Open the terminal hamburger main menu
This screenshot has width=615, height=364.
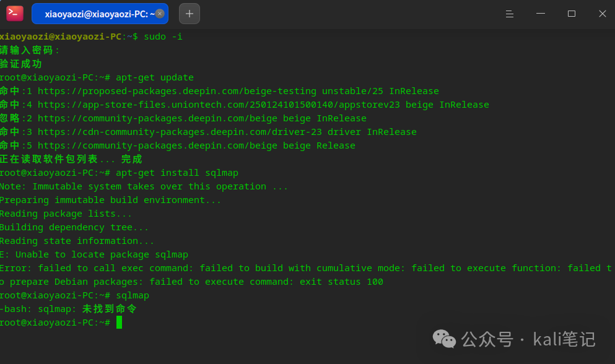pos(509,14)
